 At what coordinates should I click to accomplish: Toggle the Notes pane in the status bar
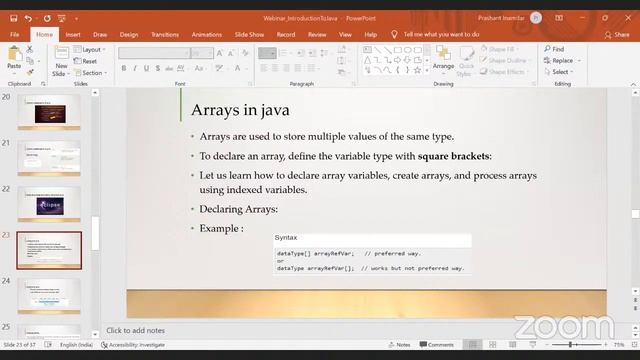(x=399, y=345)
